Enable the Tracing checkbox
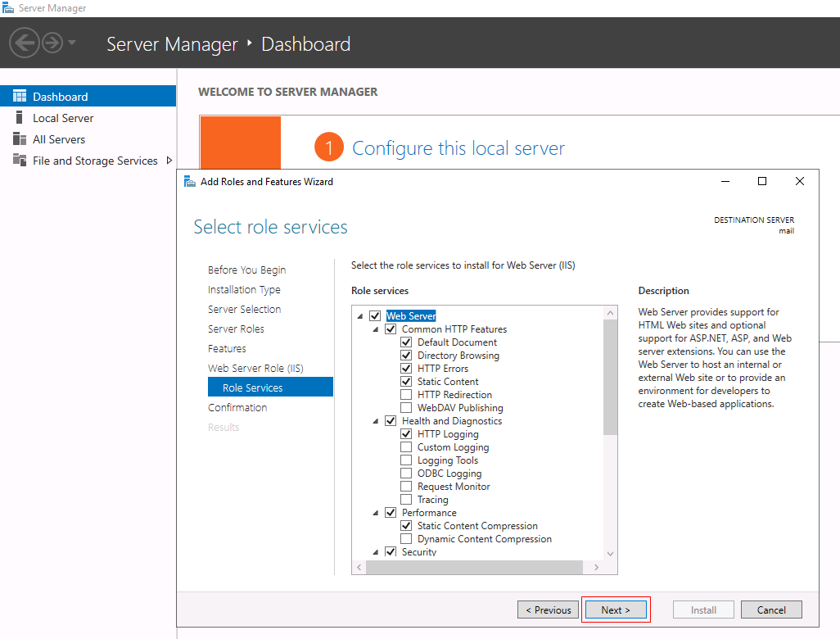This screenshot has width=840, height=639. pos(406,499)
